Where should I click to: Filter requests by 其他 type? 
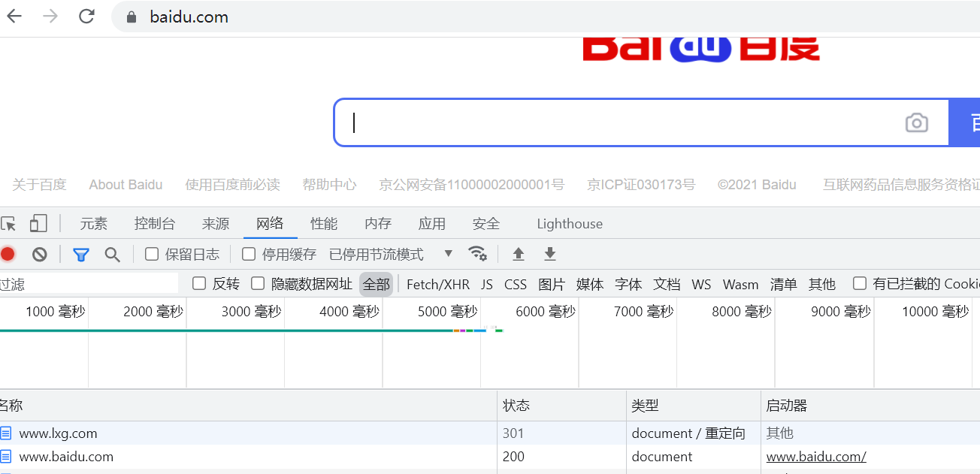[822, 284]
